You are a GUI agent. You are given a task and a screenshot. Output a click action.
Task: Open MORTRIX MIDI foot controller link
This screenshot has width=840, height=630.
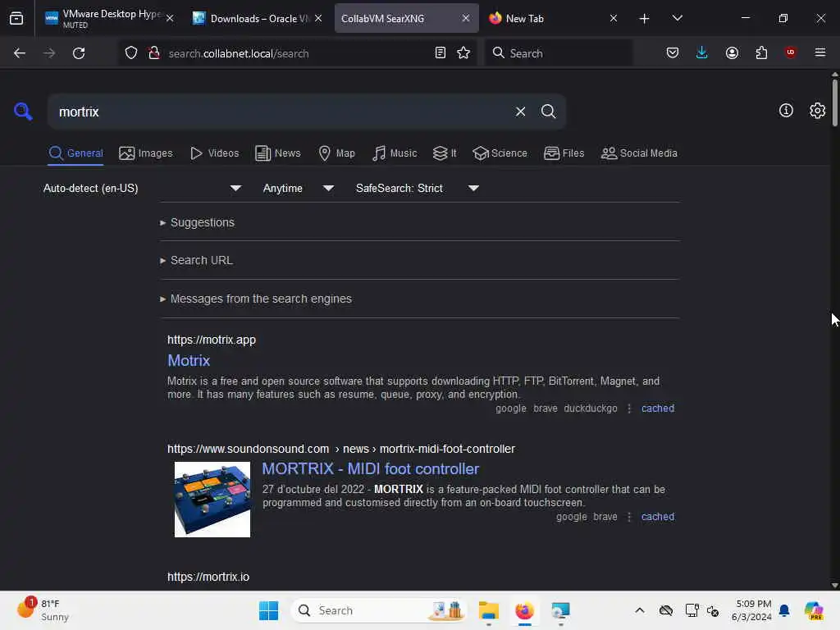(x=370, y=468)
